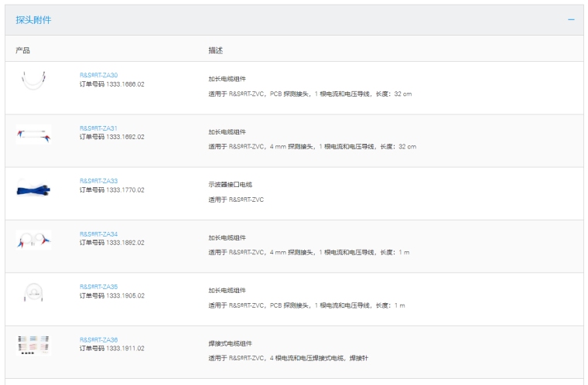View the blue RT-ZA33 interface cable thumbnail
Screen dimensions: 588x385
pos(33,189)
